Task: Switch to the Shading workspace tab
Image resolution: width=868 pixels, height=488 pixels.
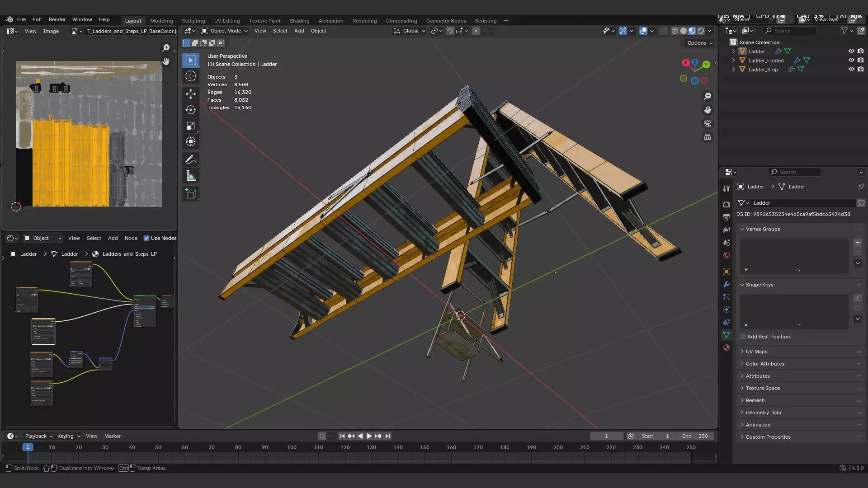Action: pyautogui.click(x=299, y=21)
